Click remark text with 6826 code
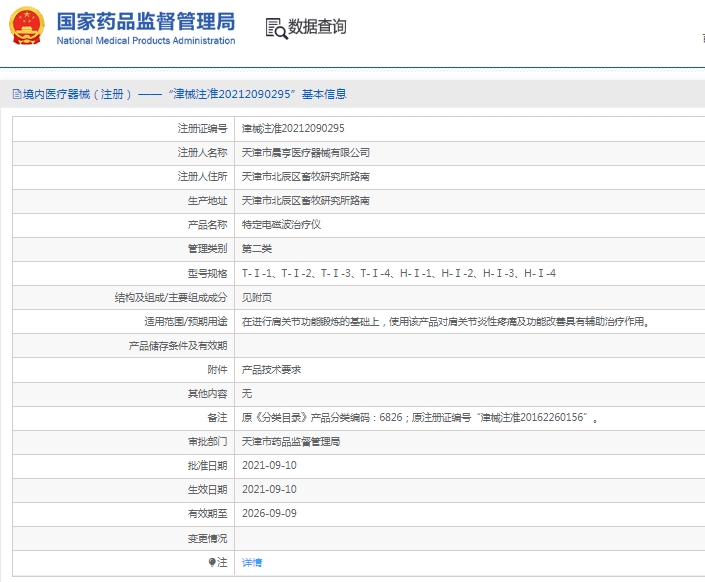 (419, 417)
